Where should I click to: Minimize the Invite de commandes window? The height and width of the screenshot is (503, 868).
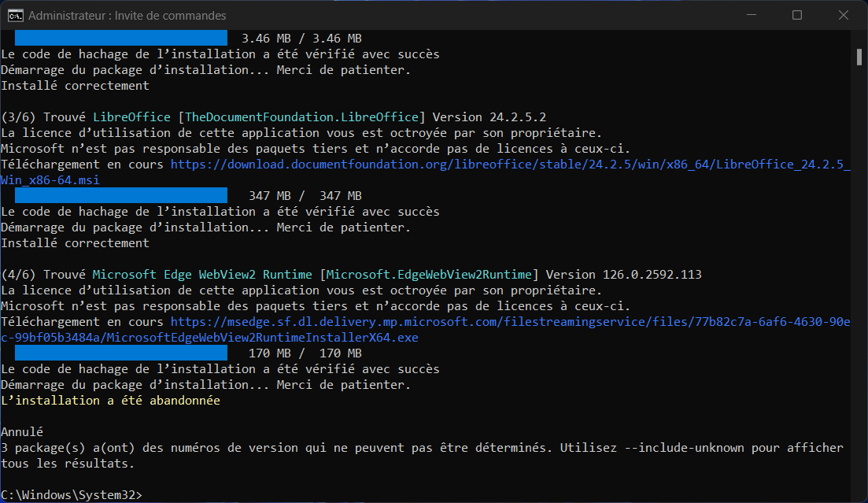pyautogui.click(x=752, y=15)
